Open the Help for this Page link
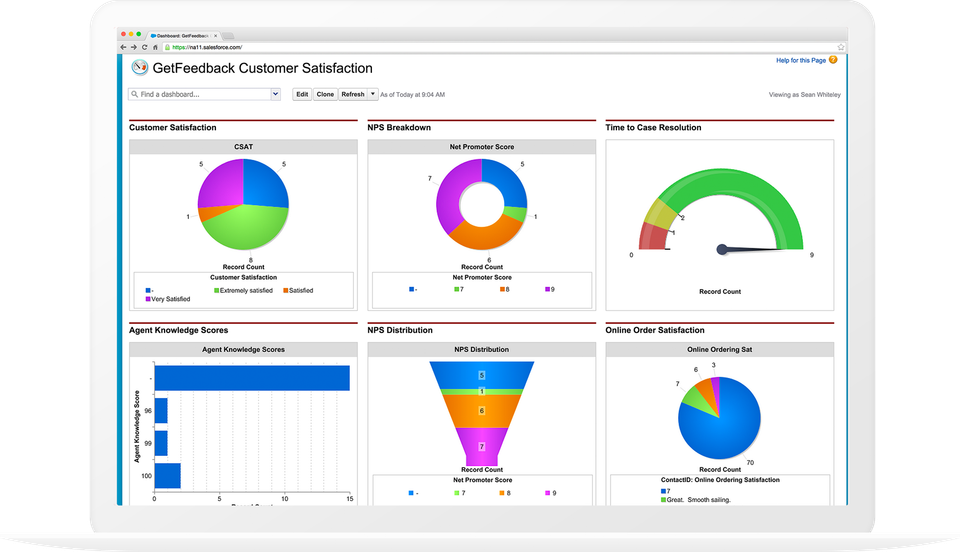 coord(800,61)
